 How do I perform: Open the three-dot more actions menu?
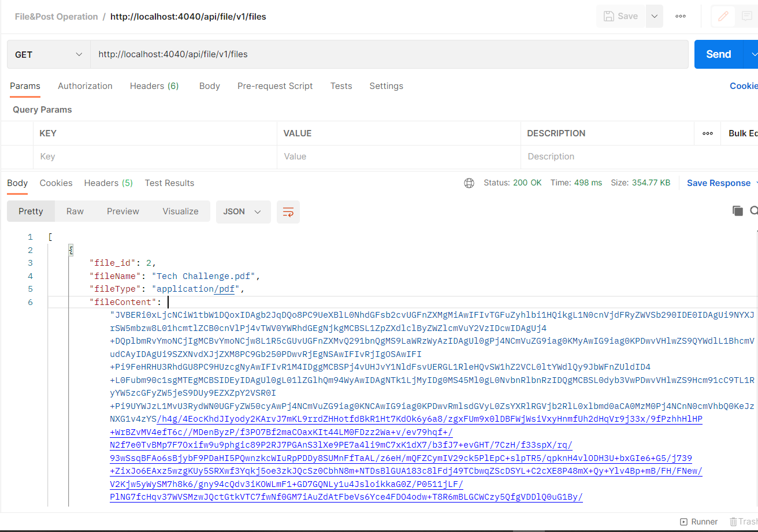click(x=680, y=16)
